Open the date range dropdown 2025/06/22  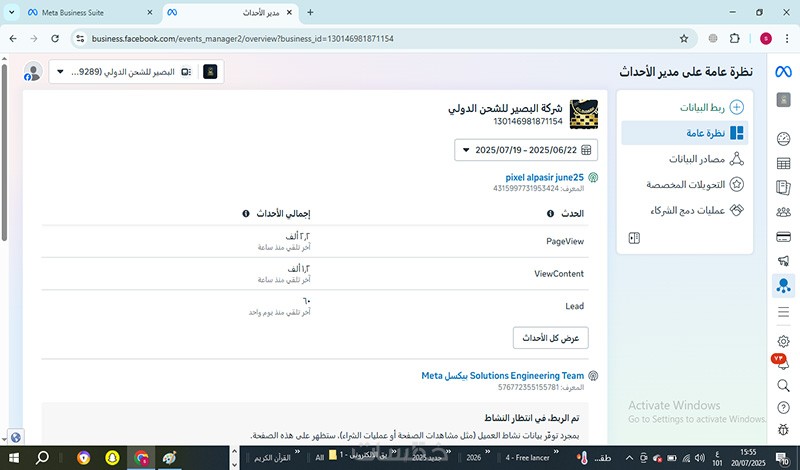(x=526, y=150)
